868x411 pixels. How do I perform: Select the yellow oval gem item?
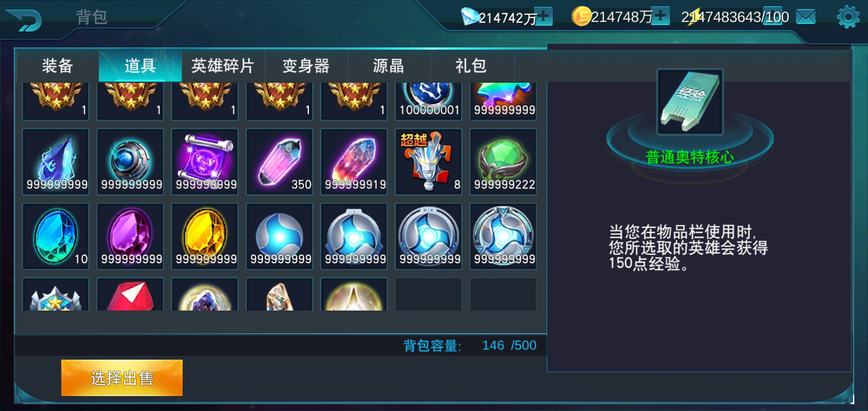point(205,236)
